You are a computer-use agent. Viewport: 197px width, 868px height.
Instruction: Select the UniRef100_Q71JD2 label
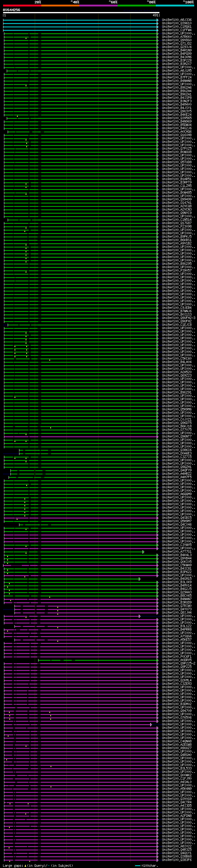177,43
